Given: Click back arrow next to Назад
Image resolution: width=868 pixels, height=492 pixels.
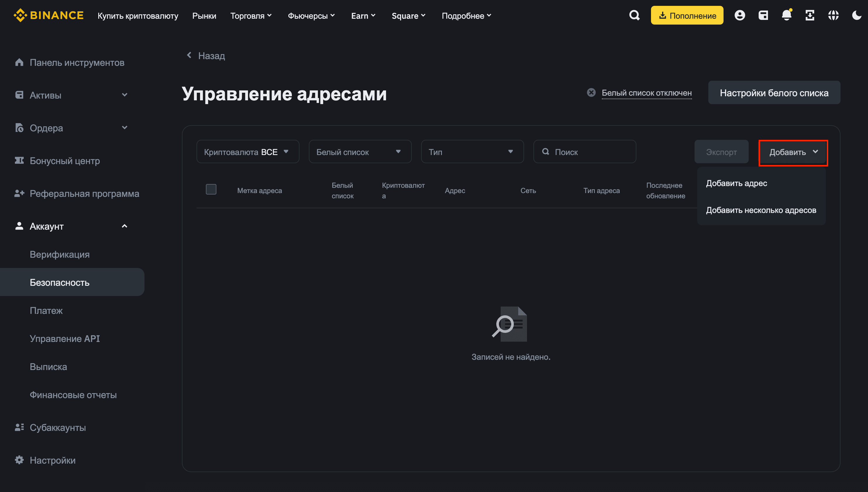Looking at the screenshot, I should (x=189, y=55).
